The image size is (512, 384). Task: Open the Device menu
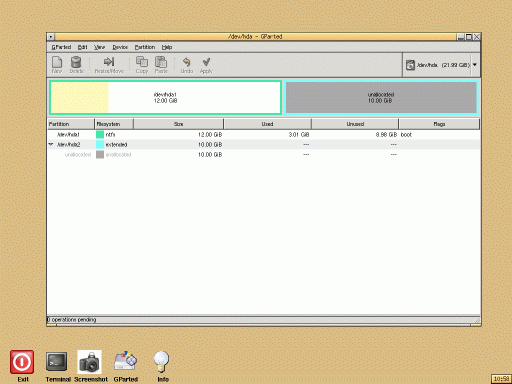(120, 47)
